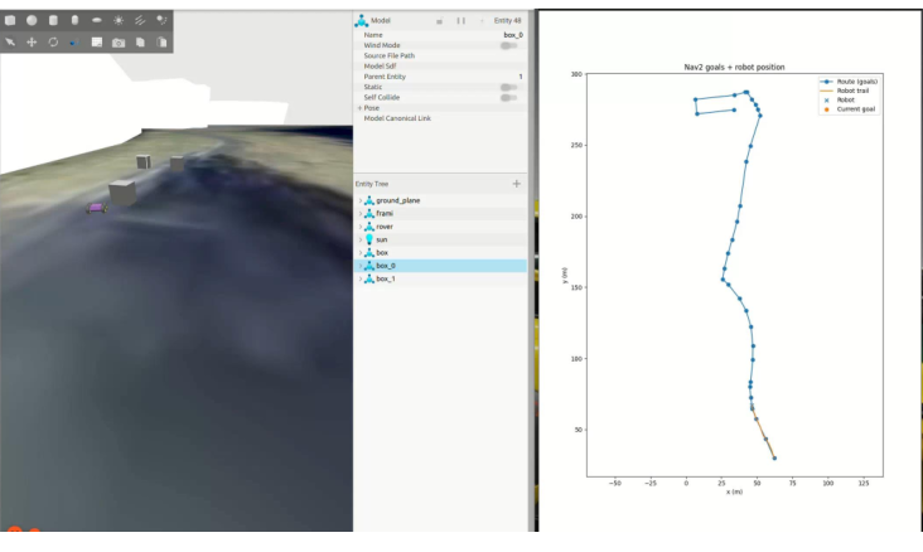Select the box_0 entity row
This screenshot has width=923, height=552.
click(440, 266)
